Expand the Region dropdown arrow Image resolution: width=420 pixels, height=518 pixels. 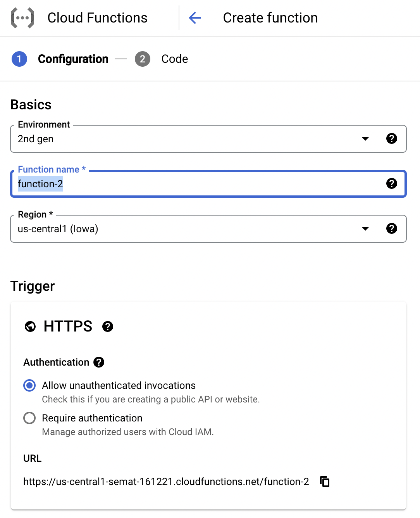tap(365, 228)
